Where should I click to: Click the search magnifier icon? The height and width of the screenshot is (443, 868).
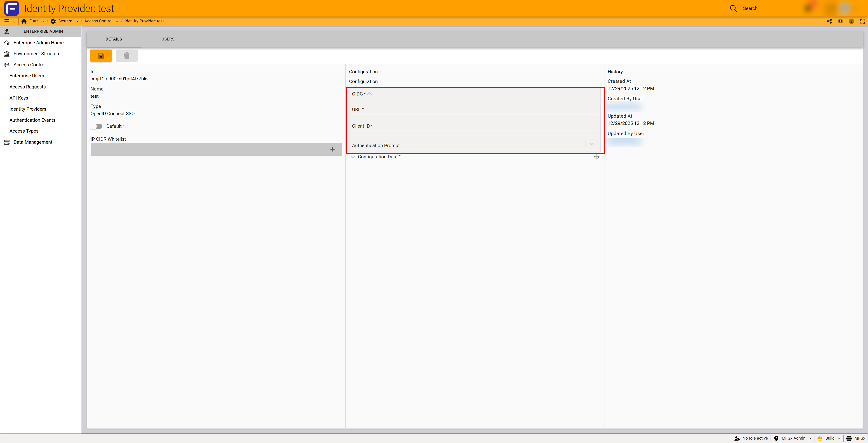coord(733,8)
